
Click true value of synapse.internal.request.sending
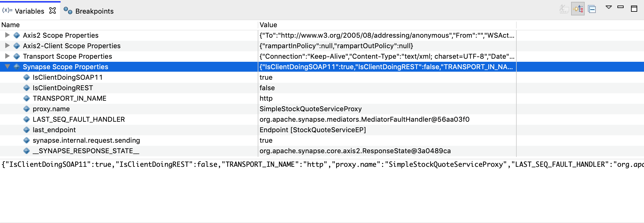(x=266, y=140)
